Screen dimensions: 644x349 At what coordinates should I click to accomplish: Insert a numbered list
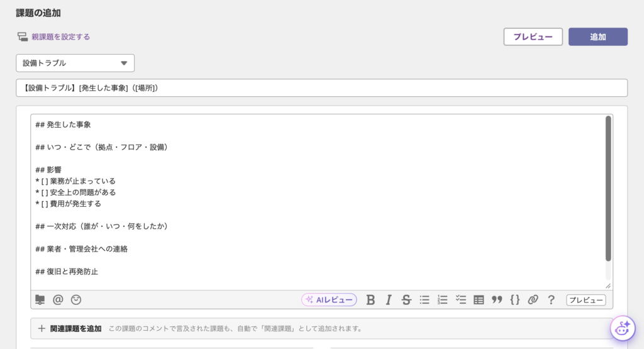[x=442, y=300]
